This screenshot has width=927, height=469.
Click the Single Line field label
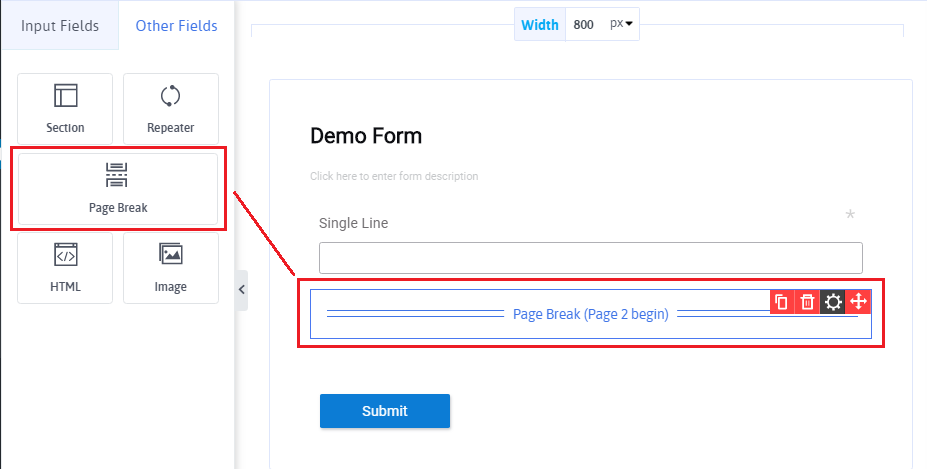tap(353, 223)
